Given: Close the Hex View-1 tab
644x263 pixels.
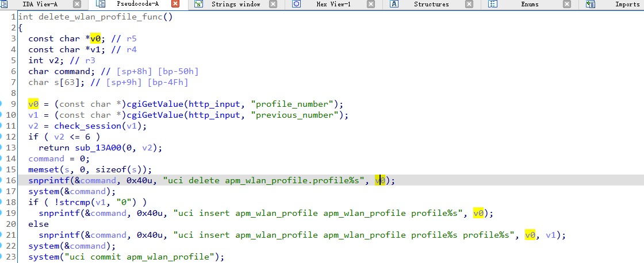Looking at the screenshot, I should (x=371, y=4).
